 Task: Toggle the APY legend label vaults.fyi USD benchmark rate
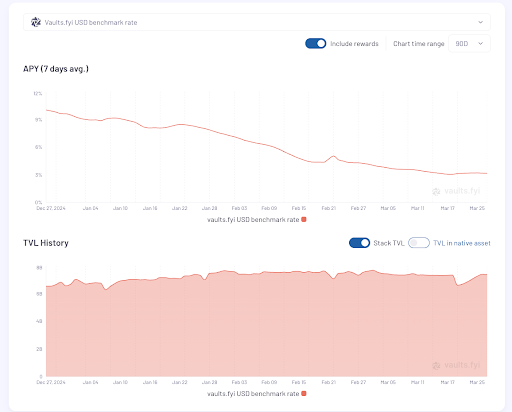253,220
